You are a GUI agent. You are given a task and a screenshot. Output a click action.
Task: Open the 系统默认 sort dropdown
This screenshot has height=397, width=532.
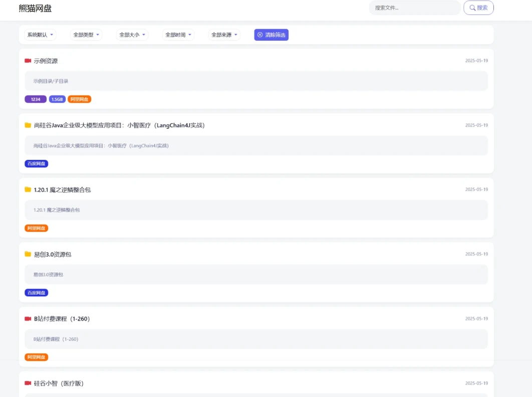tap(40, 35)
